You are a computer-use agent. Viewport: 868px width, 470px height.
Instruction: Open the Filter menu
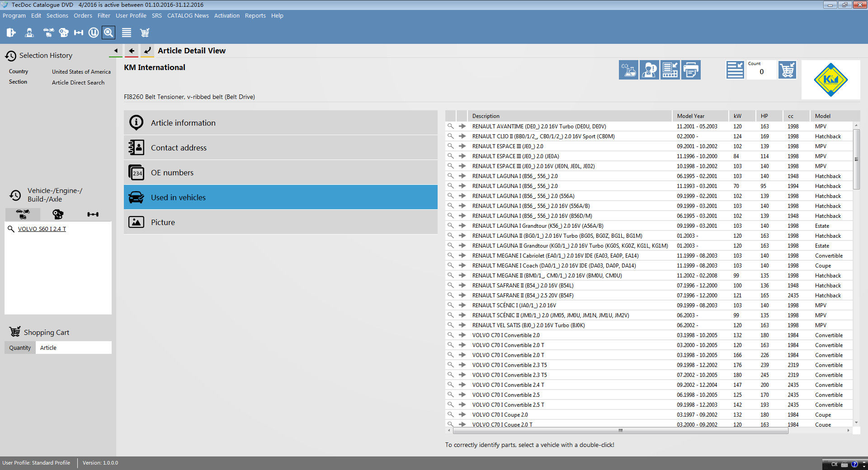(x=104, y=15)
